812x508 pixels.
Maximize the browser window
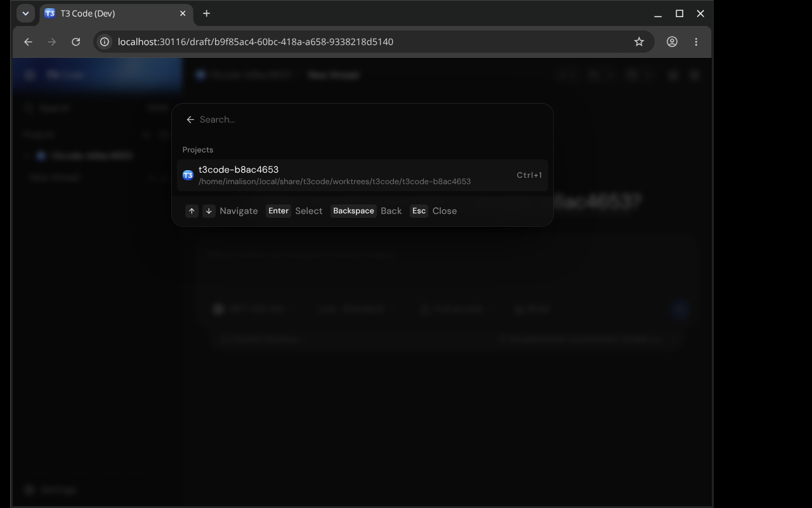pos(679,13)
